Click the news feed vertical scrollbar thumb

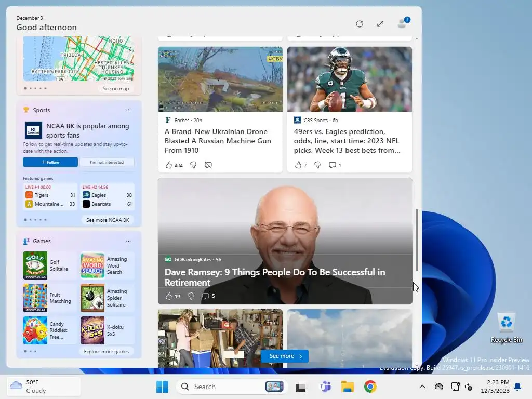click(x=417, y=240)
